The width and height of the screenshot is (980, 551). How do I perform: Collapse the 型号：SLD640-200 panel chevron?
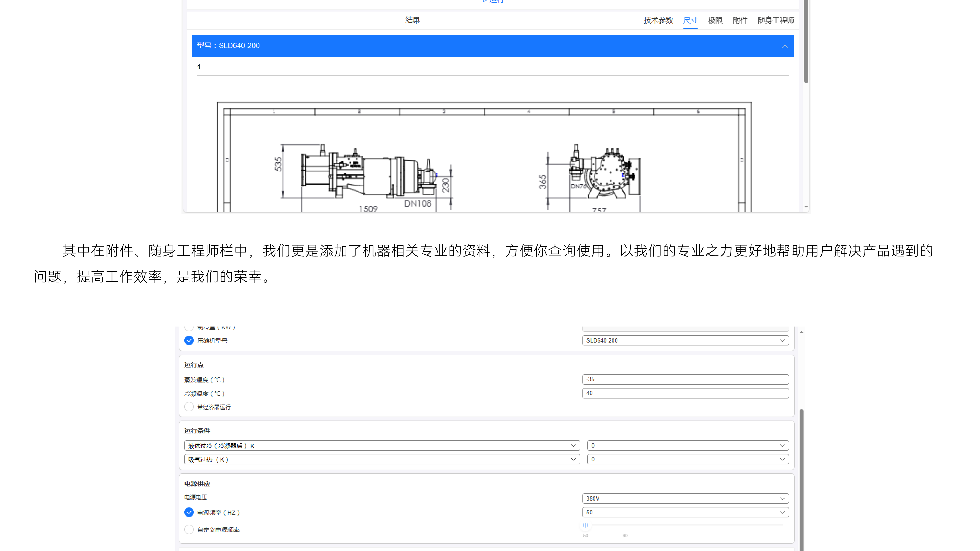785,46
